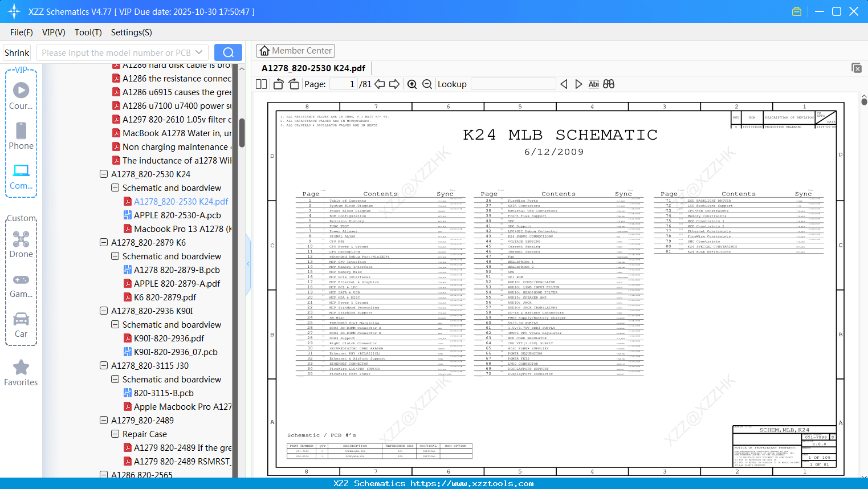Collapse the A1278_820-2936 K90I tree node
The image size is (868, 489).
coord(104,311)
